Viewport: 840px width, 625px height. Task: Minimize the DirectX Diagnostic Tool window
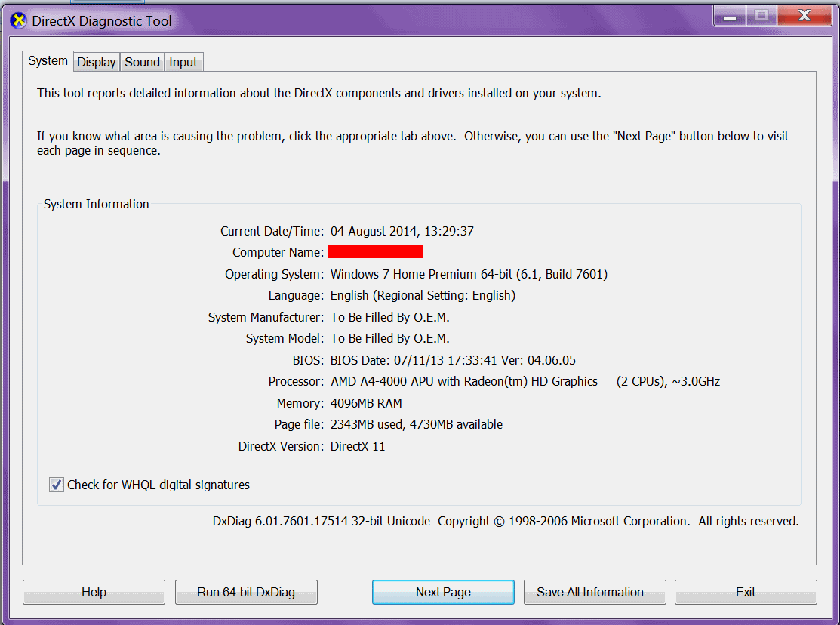(730, 16)
